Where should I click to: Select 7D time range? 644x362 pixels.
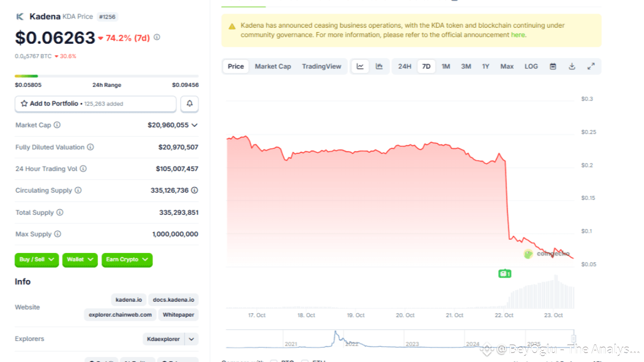[x=426, y=66]
